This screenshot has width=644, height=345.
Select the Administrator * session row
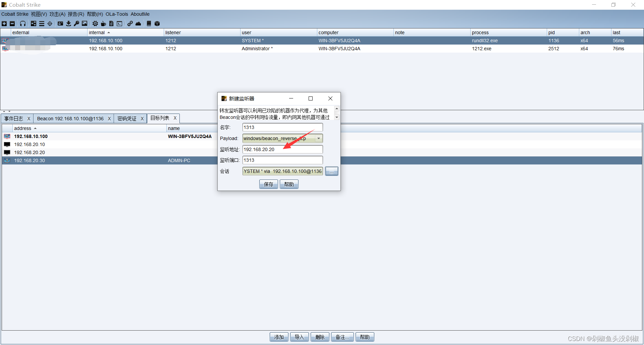point(322,49)
